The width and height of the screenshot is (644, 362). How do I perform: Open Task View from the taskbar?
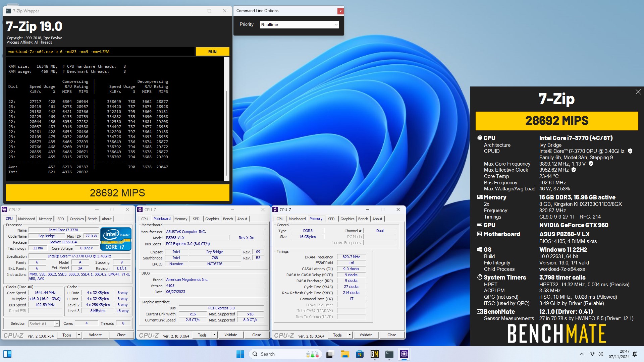330,354
